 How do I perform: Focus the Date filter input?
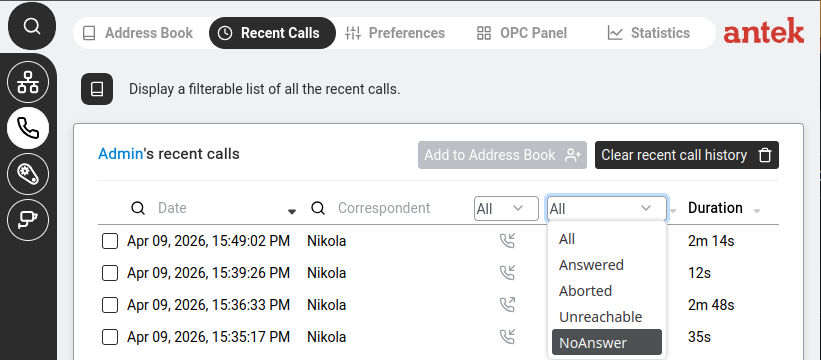pos(220,208)
